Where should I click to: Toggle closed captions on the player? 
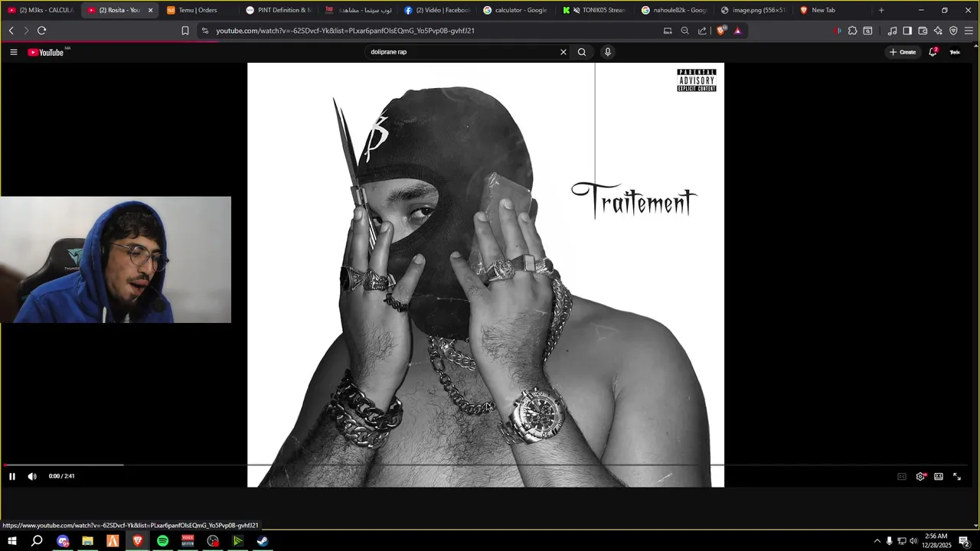pyautogui.click(x=902, y=476)
